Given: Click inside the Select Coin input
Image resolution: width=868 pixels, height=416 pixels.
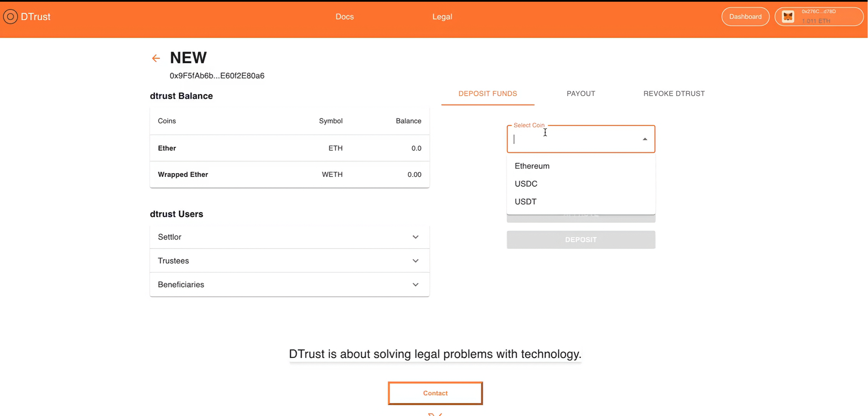Looking at the screenshot, I should tap(573, 140).
